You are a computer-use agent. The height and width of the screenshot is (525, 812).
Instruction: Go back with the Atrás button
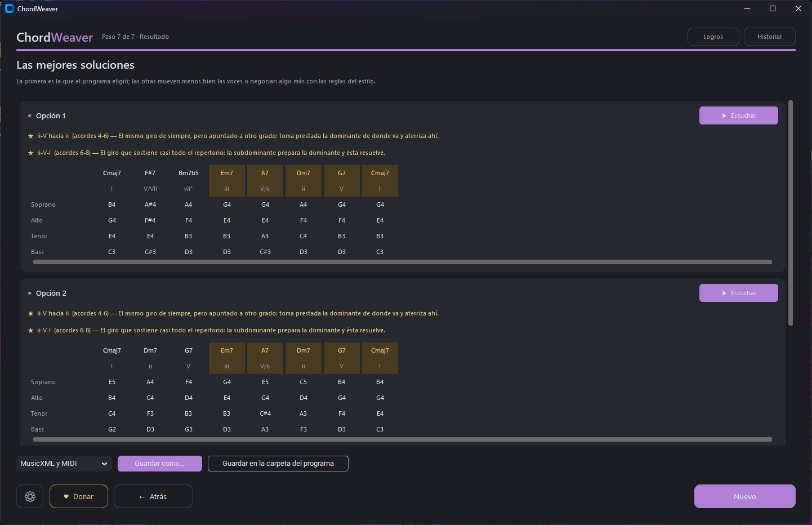click(153, 496)
